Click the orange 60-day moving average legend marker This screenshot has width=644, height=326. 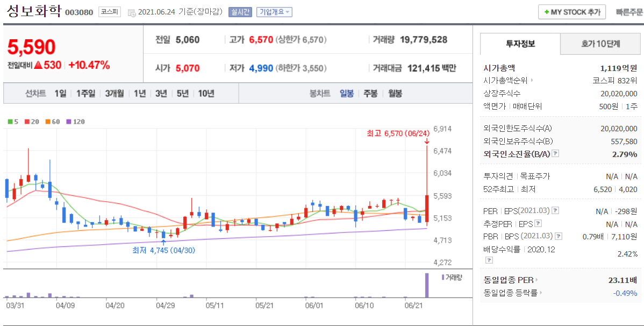coord(48,122)
